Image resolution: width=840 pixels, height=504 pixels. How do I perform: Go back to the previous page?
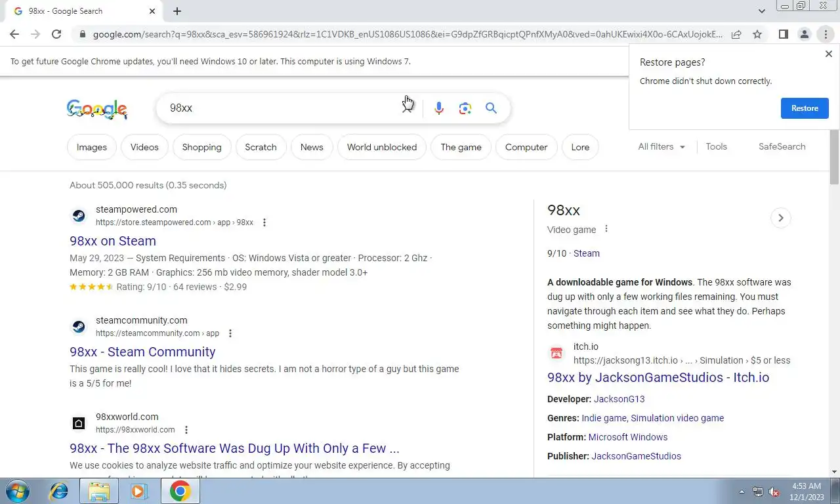click(14, 34)
